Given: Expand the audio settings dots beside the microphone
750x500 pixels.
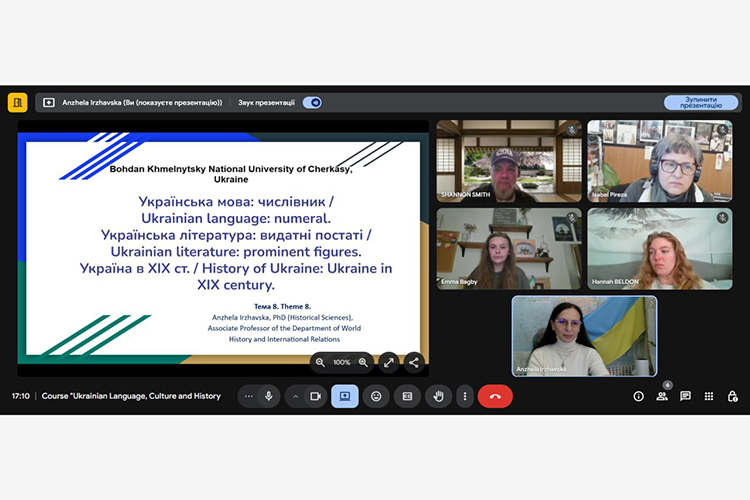Looking at the screenshot, I should [x=249, y=396].
